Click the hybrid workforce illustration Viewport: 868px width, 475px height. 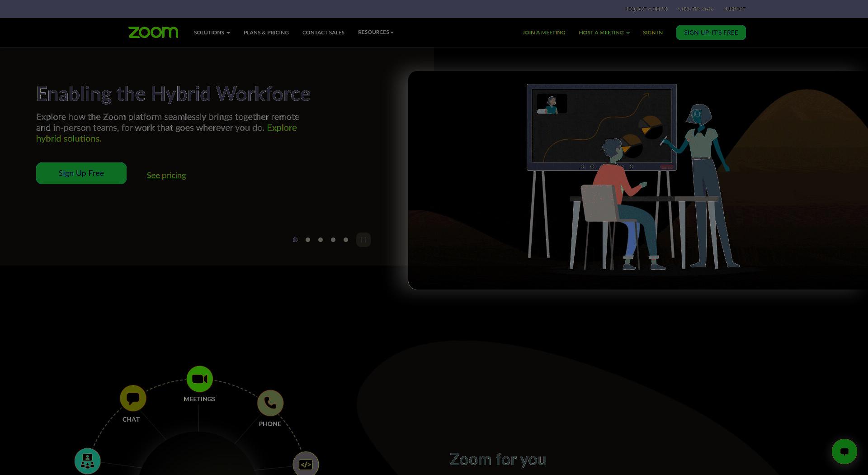pyautogui.click(x=638, y=180)
